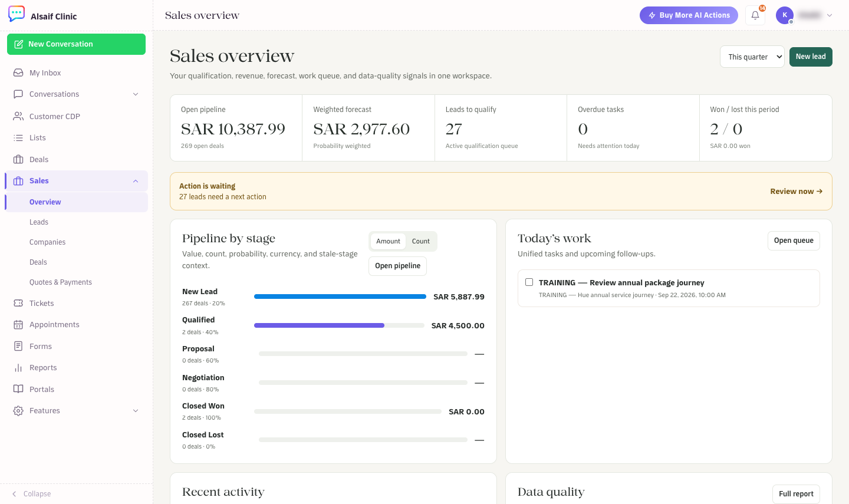Switch pipeline view to Count
This screenshot has width=849, height=504.
(x=421, y=241)
